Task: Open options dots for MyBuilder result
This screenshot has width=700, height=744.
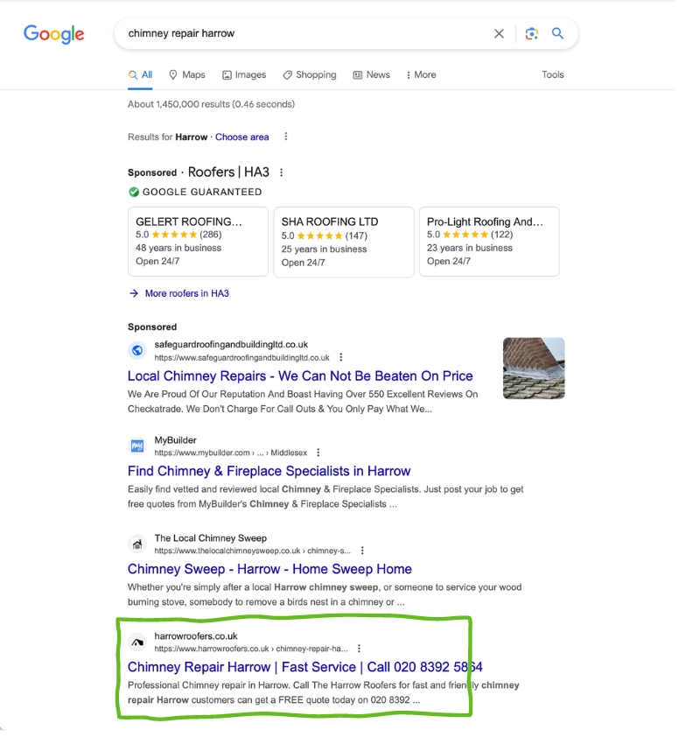Action: 318,453
